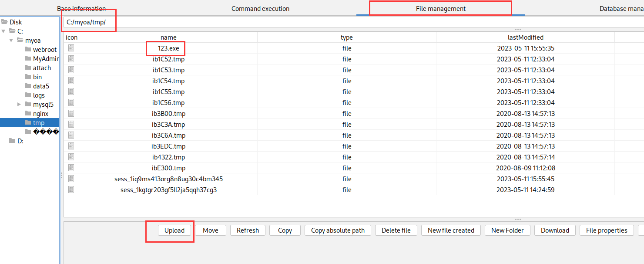Screen dimensions: 644x264
Task: Select the tmp folder in the tree
Action: click(x=39, y=123)
